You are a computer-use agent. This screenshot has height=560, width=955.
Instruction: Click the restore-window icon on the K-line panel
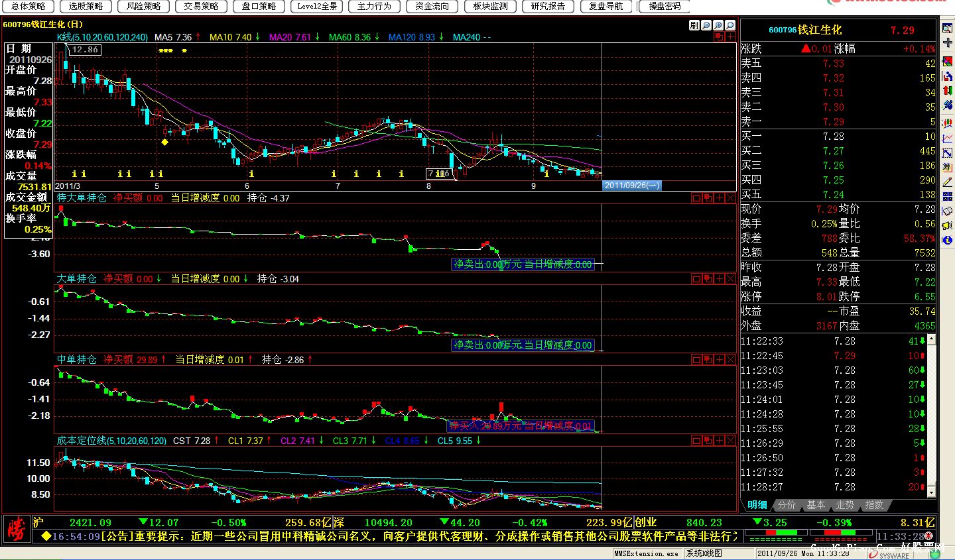point(719,37)
